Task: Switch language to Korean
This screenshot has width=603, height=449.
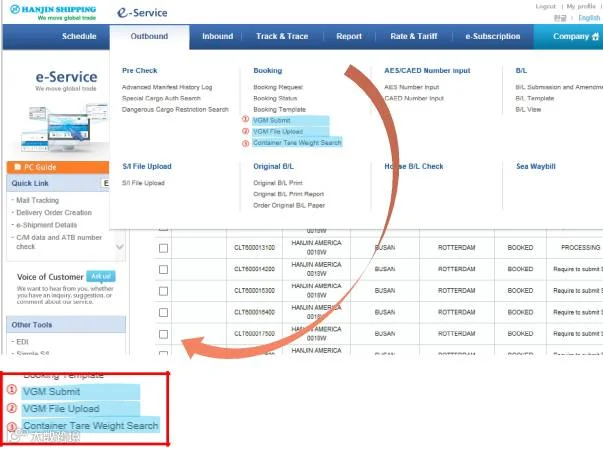Action: 560,18
